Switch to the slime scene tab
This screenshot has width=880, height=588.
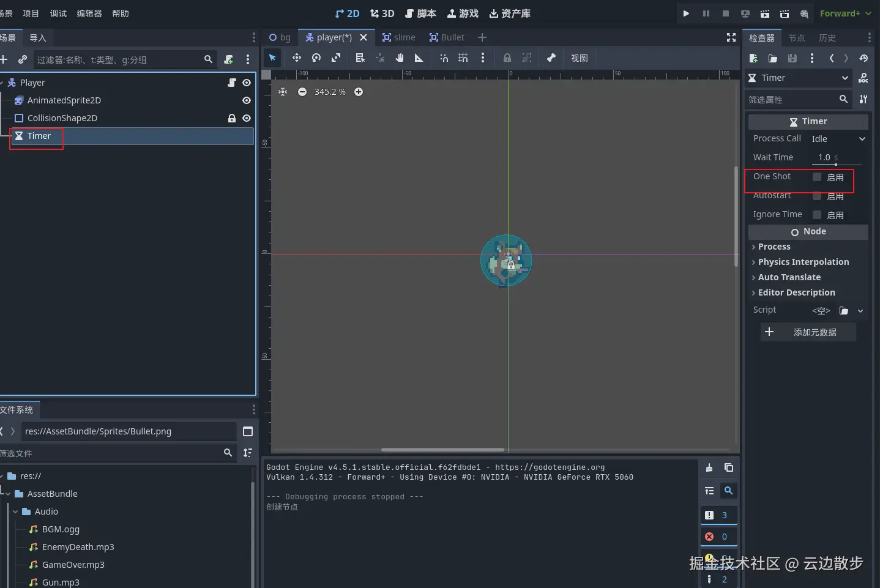tap(399, 37)
